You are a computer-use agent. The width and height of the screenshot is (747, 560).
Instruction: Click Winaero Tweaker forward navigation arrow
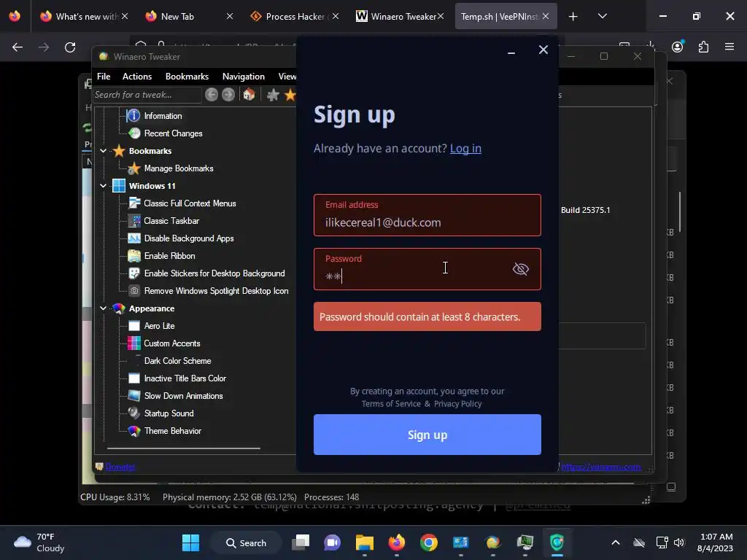228,95
